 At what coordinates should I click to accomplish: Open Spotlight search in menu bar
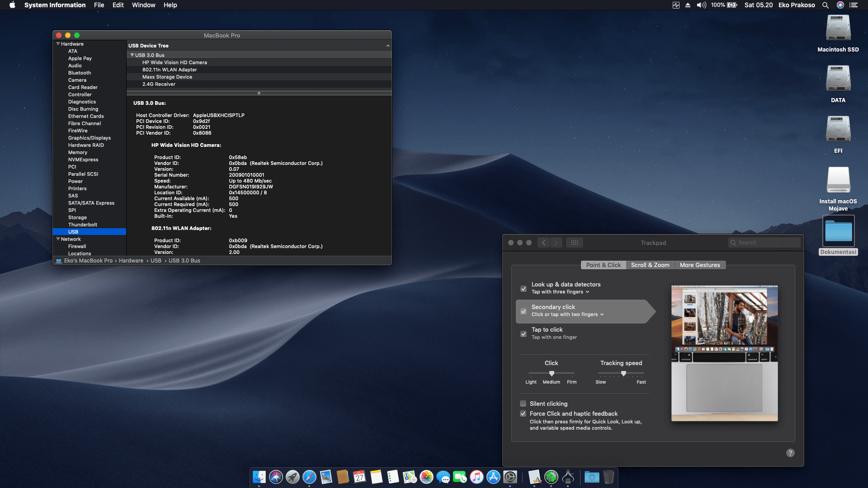(825, 5)
